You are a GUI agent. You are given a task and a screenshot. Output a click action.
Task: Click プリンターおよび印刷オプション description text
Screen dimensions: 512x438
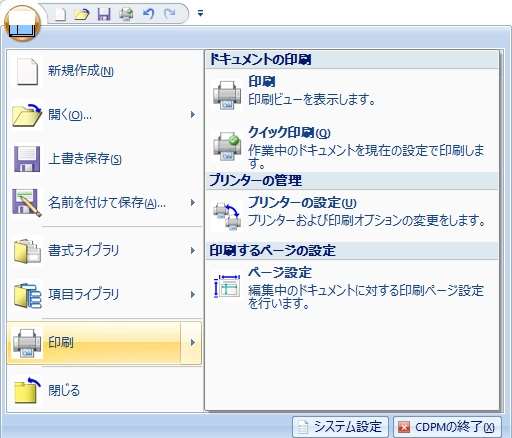point(367,220)
